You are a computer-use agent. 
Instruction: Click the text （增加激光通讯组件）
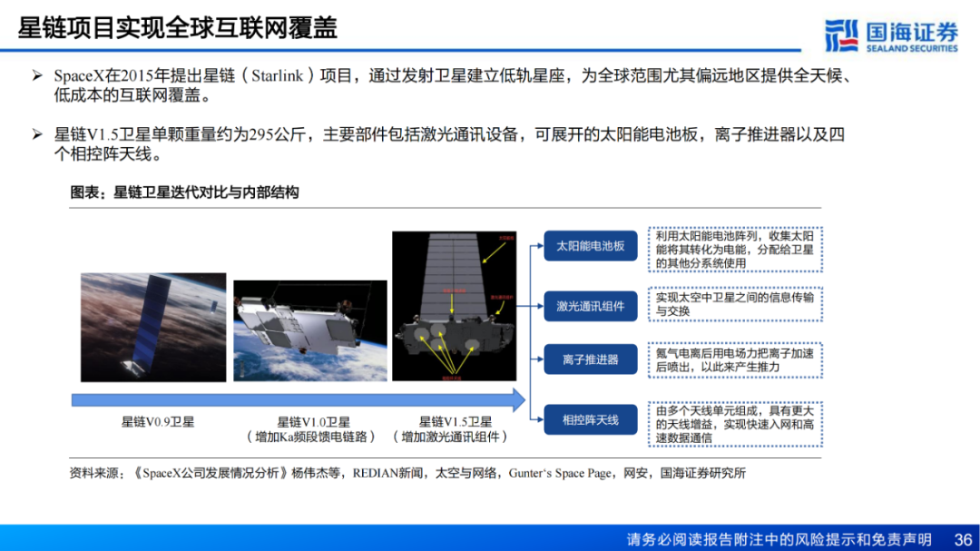tap(450, 438)
